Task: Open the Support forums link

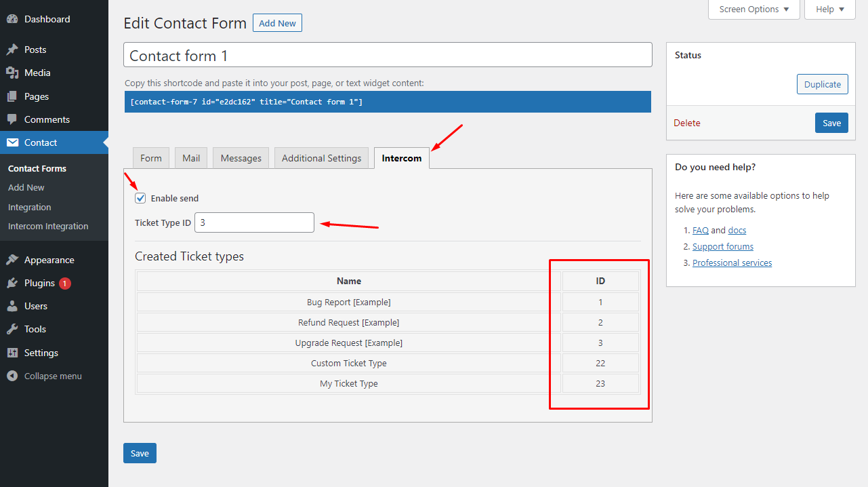Action: pyautogui.click(x=723, y=246)
